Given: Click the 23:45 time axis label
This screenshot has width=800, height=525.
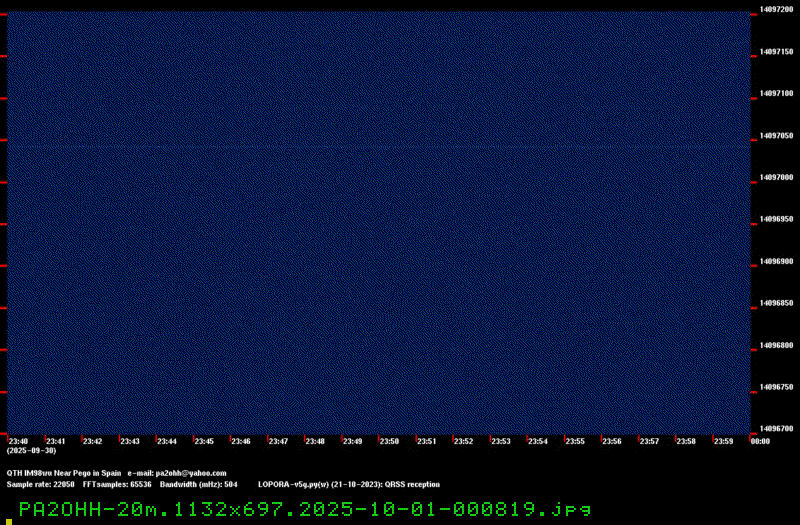Looking at the screenshot, I should (204, 441).
